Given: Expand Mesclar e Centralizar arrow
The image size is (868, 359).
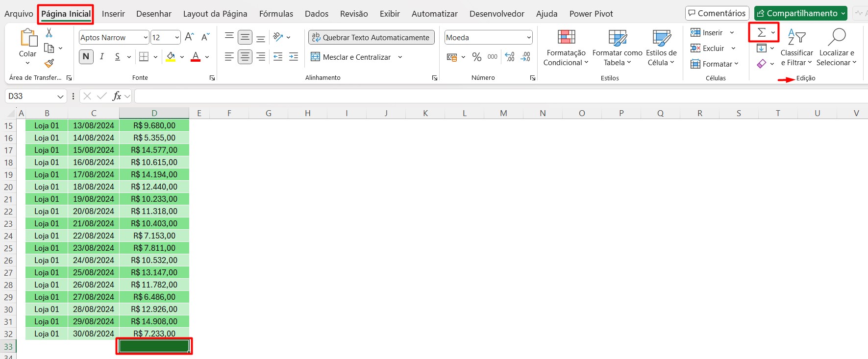Looking at the screenshot, I should (400, 57).
